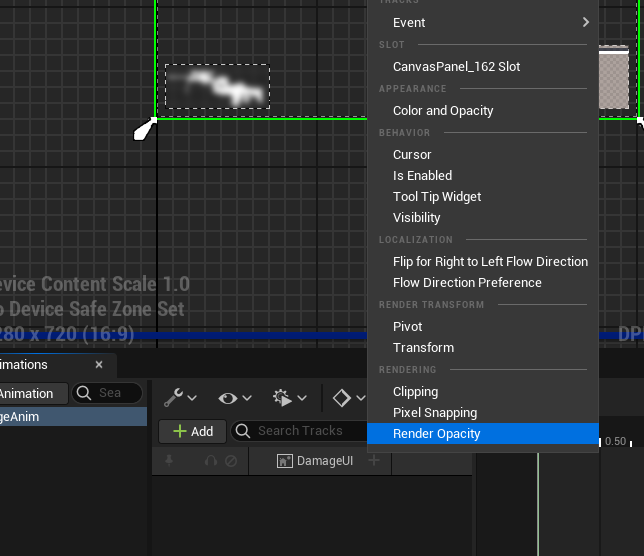Image resolution: width=644 pixels, height=556 pixels.
Task: Select the checkered image widget on canvas
Action: click(614, 78)
